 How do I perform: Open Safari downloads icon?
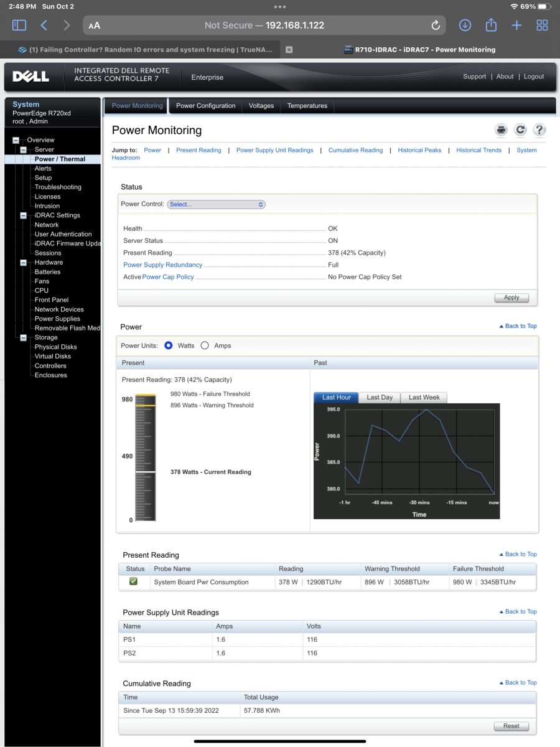465,25
